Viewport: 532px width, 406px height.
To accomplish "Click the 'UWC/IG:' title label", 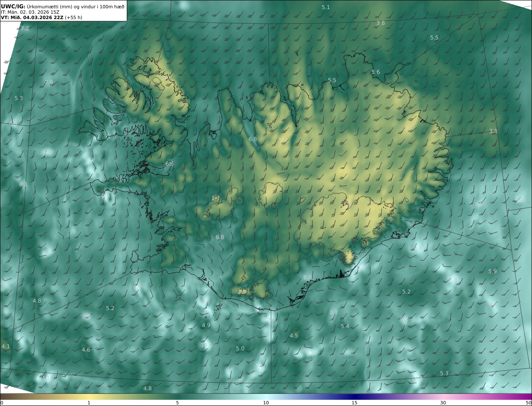I will point(13,7).
